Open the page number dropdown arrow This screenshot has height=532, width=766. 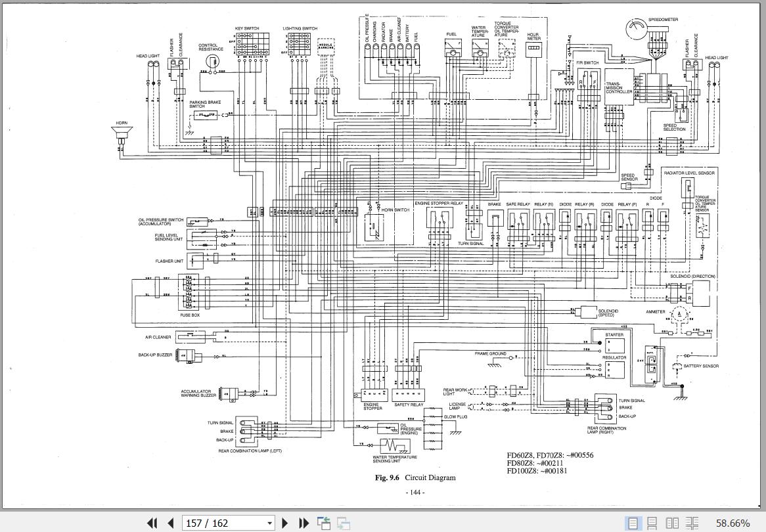(x=269, y=523)
